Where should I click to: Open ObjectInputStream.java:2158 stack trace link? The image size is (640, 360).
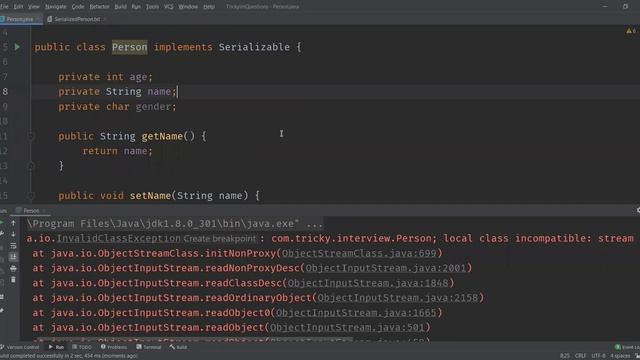coord(398,298)
